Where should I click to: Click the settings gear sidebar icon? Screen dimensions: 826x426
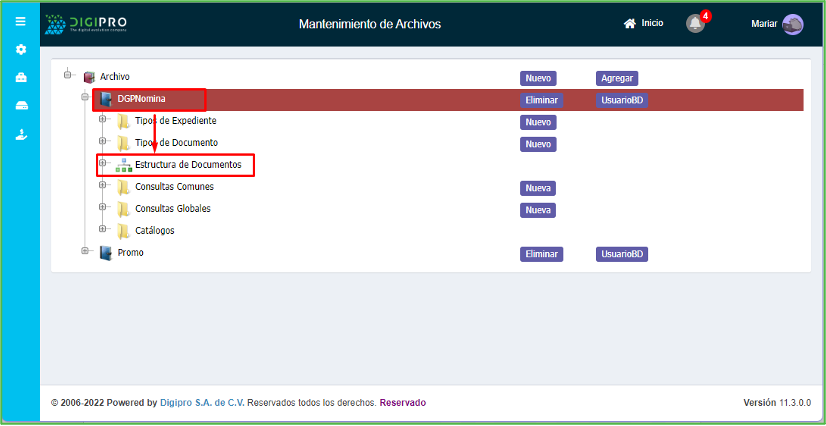[x=20, y=49]
